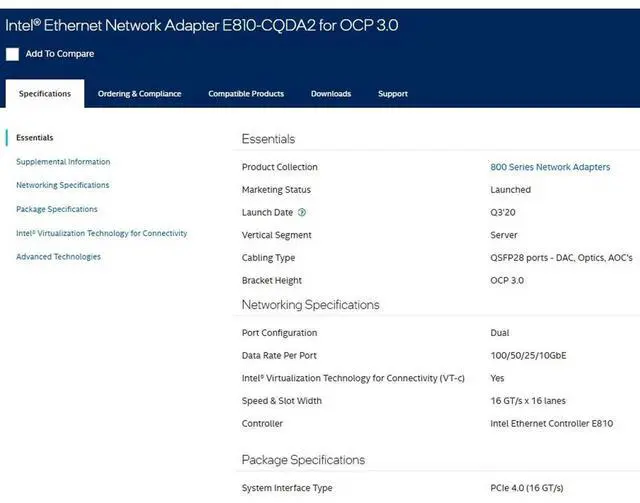Image resolution: width=640 pixels, height=503 pixels.
Task: Click the Launch Date info question-mark icon
Action: click(x=302, y=212)
